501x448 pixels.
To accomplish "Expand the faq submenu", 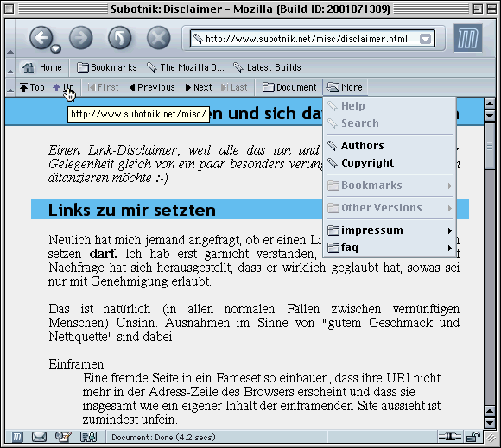I will (390, 248).
